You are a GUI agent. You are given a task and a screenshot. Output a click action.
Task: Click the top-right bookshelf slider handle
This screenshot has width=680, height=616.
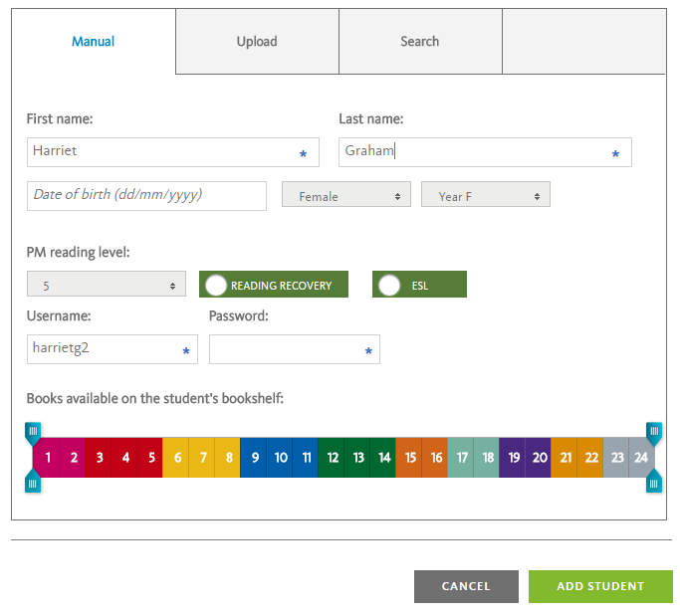pyautogui.click(x=654, y=434)
